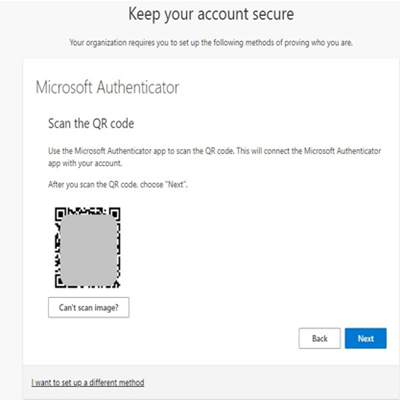Choose "I want to set up a different method"

88,382
